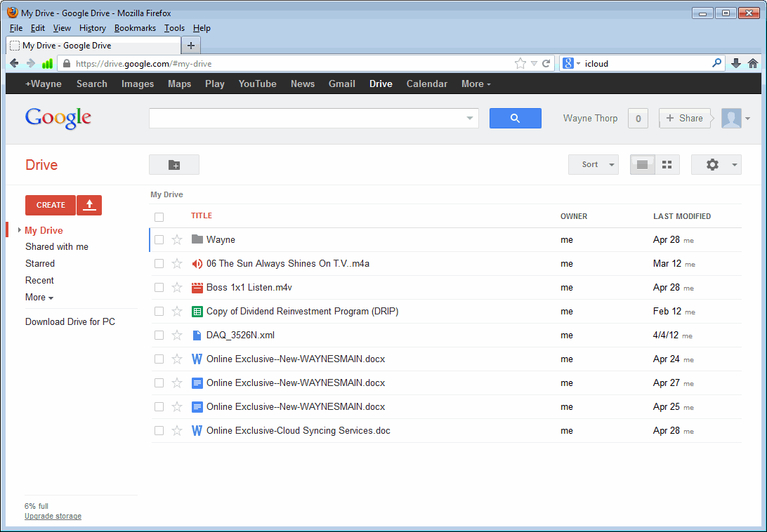Sort by the TITLE column header

[x=202, y=215]
